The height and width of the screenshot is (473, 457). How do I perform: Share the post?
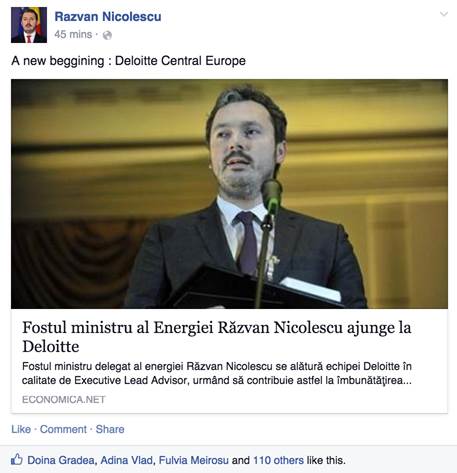click(110, 429)
